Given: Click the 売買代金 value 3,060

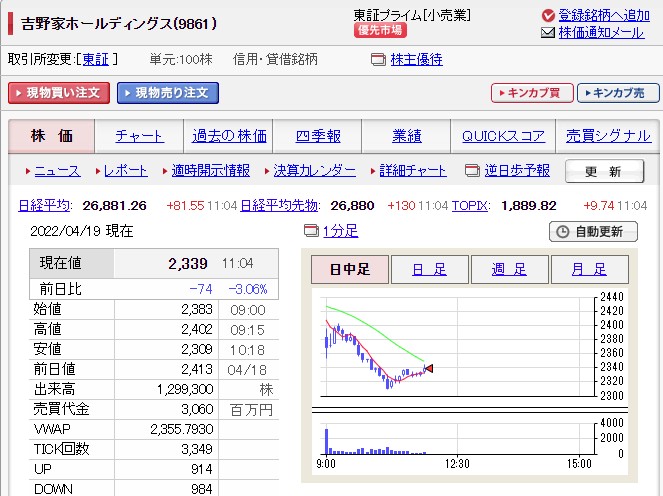Looking at the screenshot, I should [197, 409].
